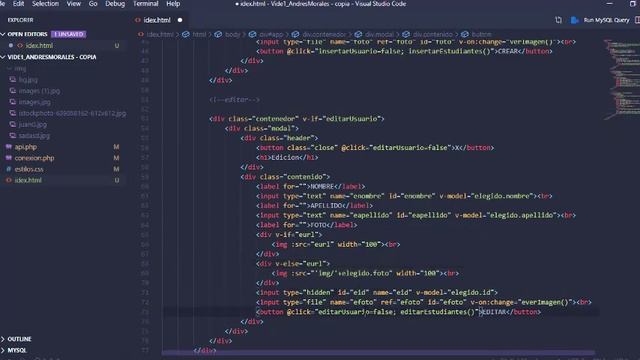The width and height of the screenshot is (640, 360).
Task: Open the Go menu
Action: pyautogui.click(x=93, y=4)
